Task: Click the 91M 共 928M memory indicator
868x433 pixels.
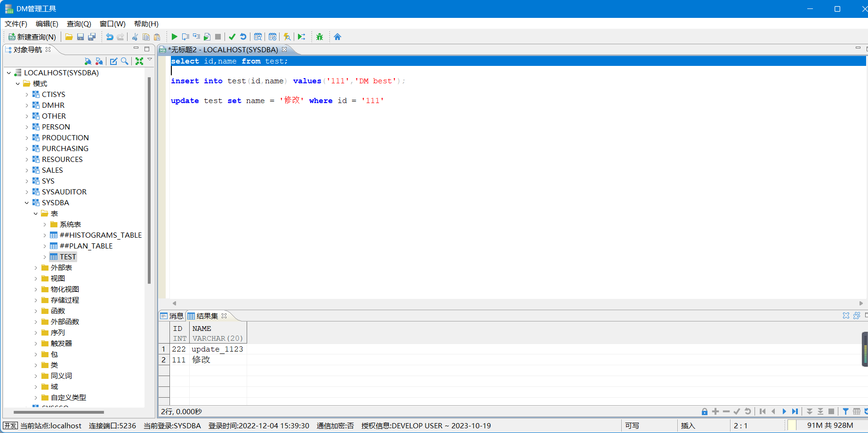Action: [830, 425]
